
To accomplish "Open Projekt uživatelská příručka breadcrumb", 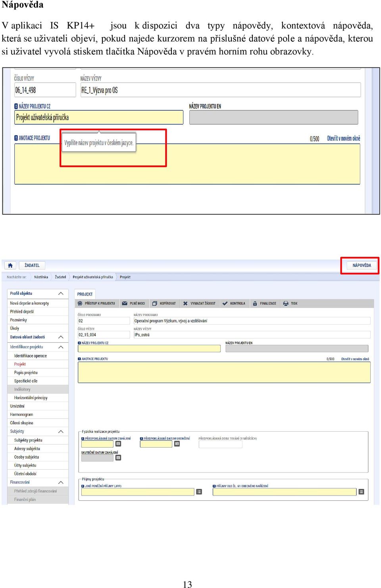I will coord(93,277).
